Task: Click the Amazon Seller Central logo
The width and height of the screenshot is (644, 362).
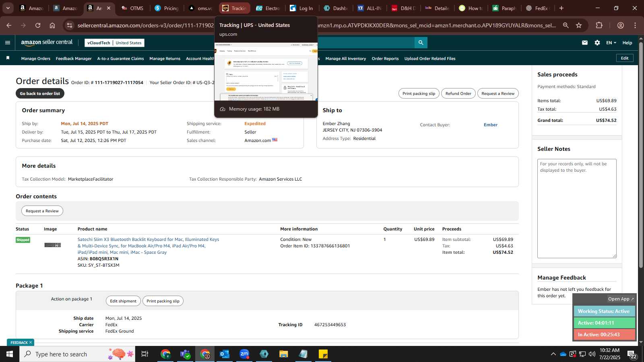Action: [x=47, y=43]
